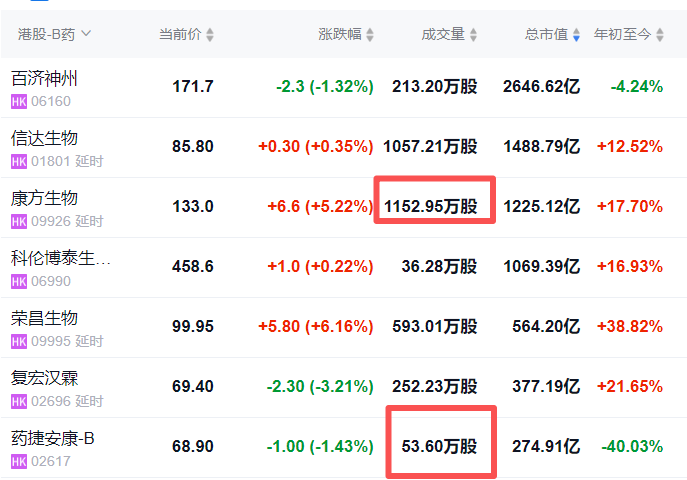Sort by 当前价 using its sort arrows
Screen dimensions: 687x480
click(210, 35)
